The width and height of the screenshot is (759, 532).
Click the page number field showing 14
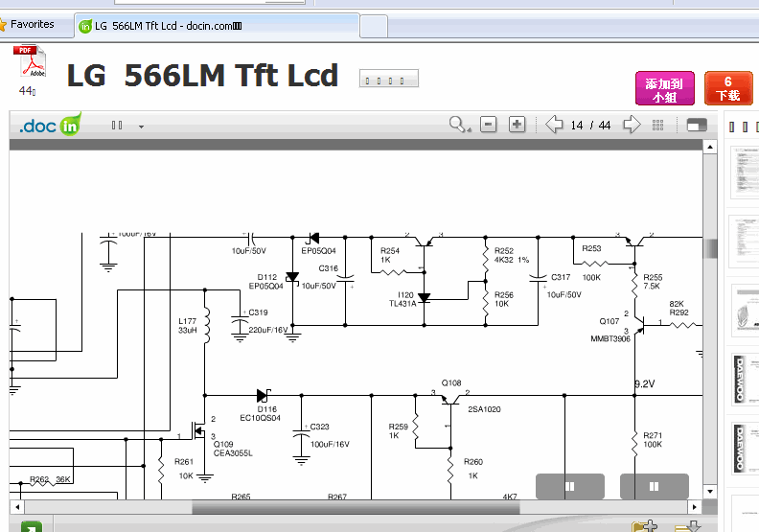[577, 126]
